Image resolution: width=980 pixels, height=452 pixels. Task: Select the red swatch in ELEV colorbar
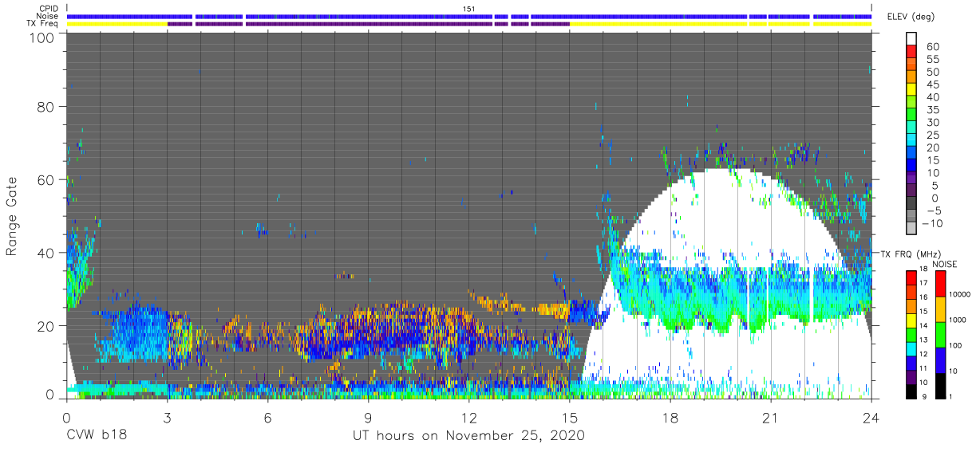click(911, 51)
